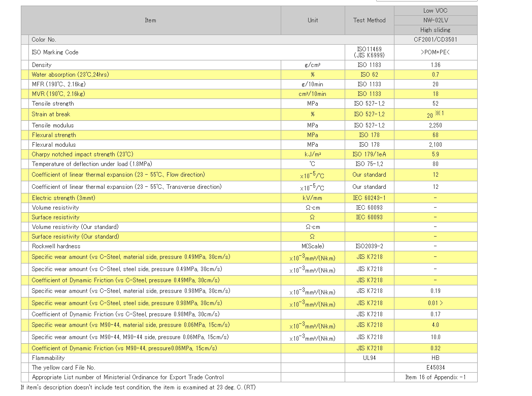This screenshot has height=396, width=532.
Task: Click the 'Volume resistivity (Our standard)' label
Action: coord(75,227)
